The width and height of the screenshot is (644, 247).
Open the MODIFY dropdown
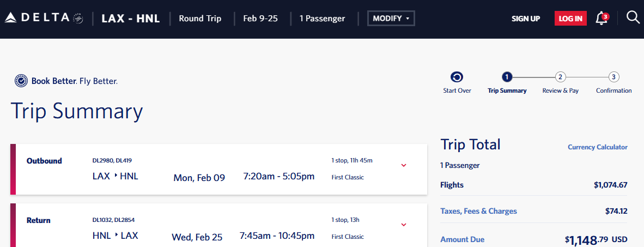tap(391, 19)
